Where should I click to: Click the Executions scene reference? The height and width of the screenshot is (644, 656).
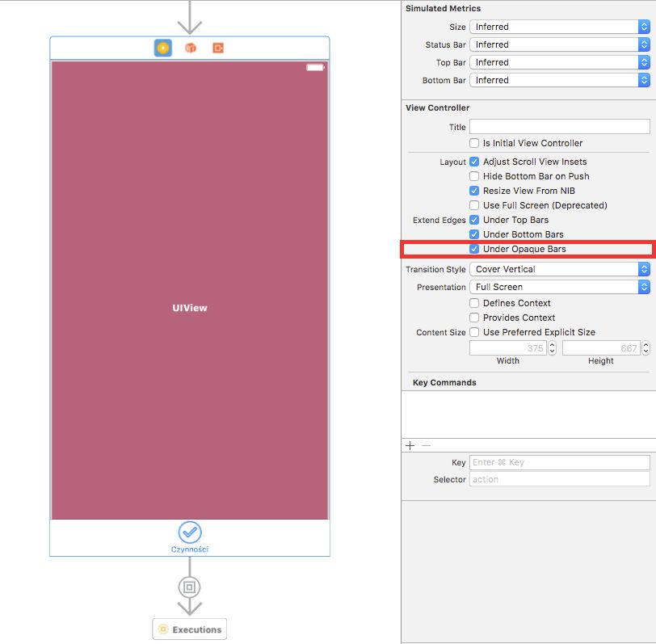pyautogui.click(x=190, y=629)
